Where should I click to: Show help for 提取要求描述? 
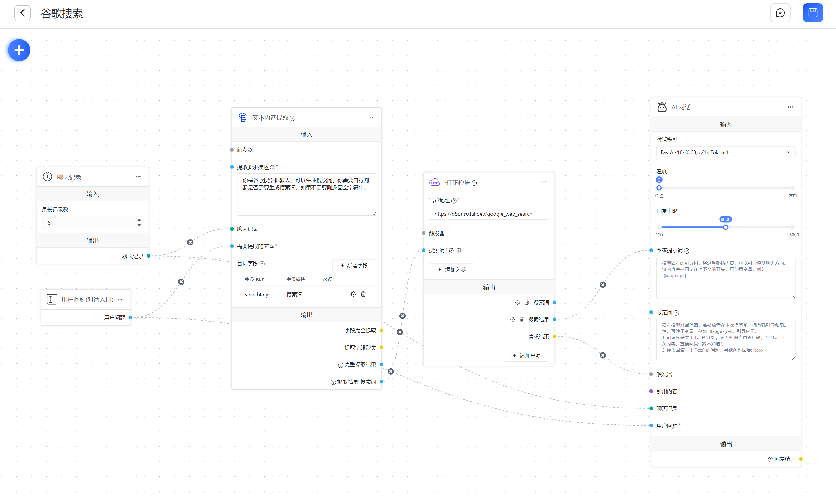pos(272,168)
